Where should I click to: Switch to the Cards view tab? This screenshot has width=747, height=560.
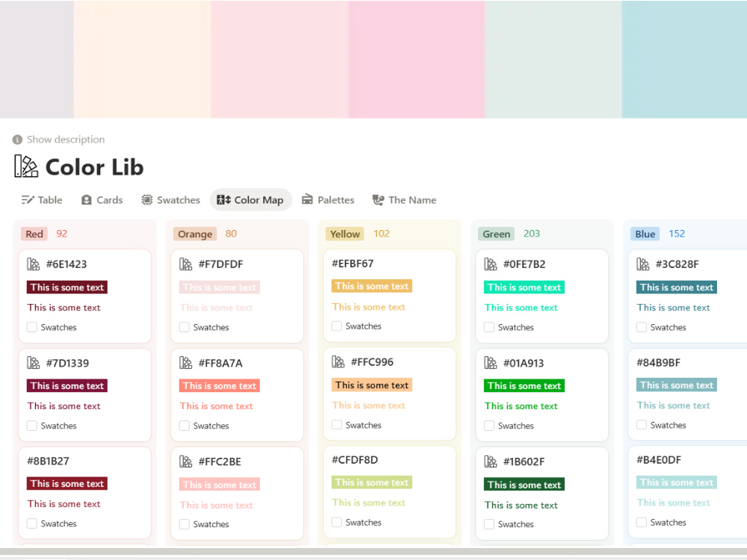tap(102, 200)
